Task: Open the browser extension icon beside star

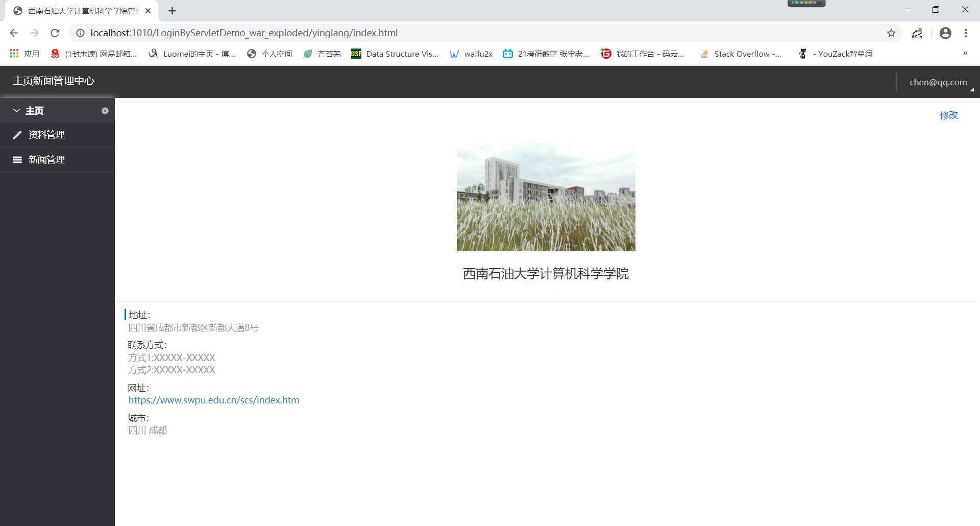Action: pos(917,33)
